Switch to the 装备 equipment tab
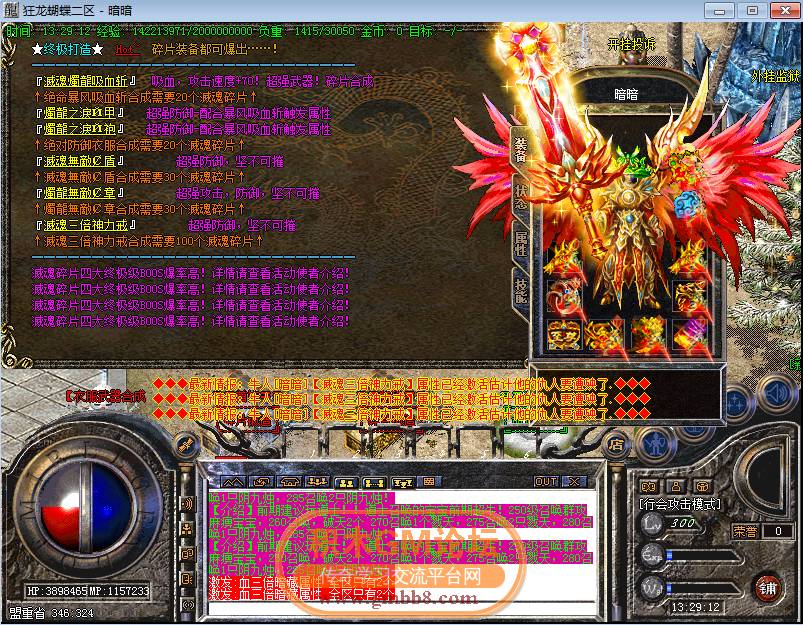The height and width of the screenshot is (625, 803). [521, 149]
